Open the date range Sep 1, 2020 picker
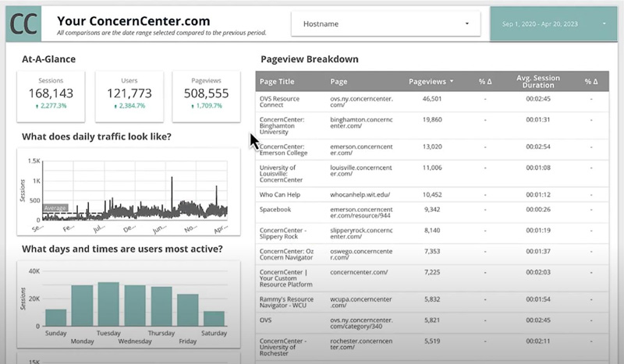The image size is (624, 364). click(553, 24)
